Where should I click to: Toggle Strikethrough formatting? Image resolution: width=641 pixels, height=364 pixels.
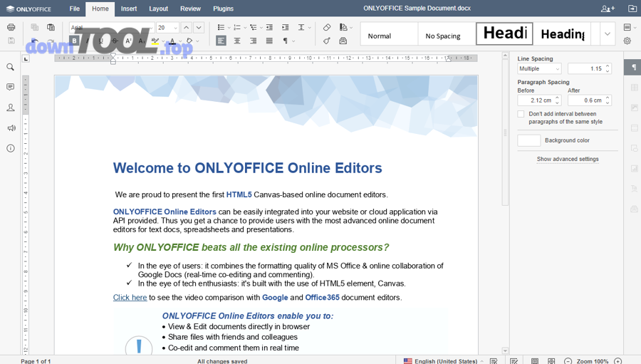point(115,41)
